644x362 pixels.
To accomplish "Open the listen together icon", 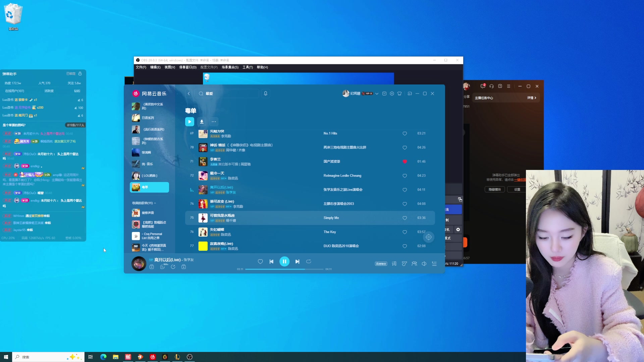I will [x=414, y=264].
